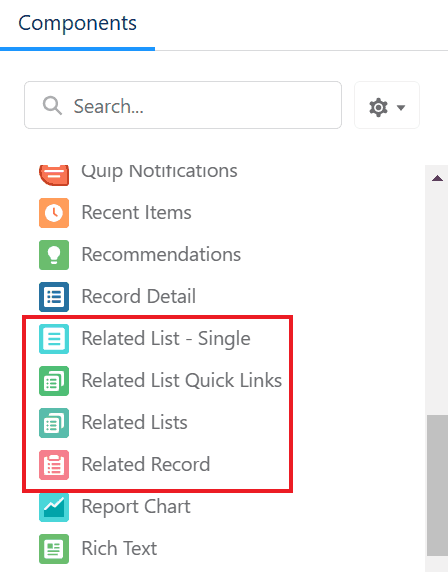Select the Related List Quick Links icon

click(x=54, y=380)
